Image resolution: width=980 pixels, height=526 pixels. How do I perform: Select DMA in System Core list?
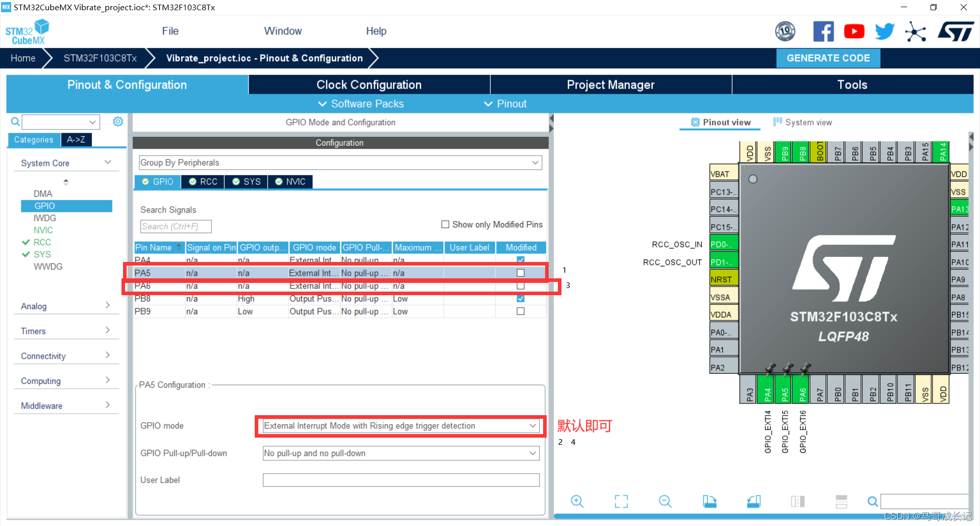click(43, 194)
